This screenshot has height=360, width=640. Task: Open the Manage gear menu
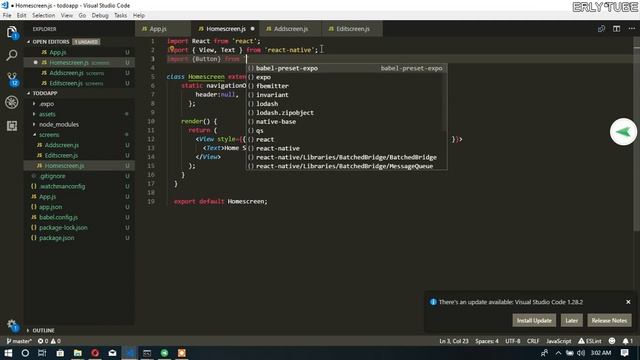point(12,325)
